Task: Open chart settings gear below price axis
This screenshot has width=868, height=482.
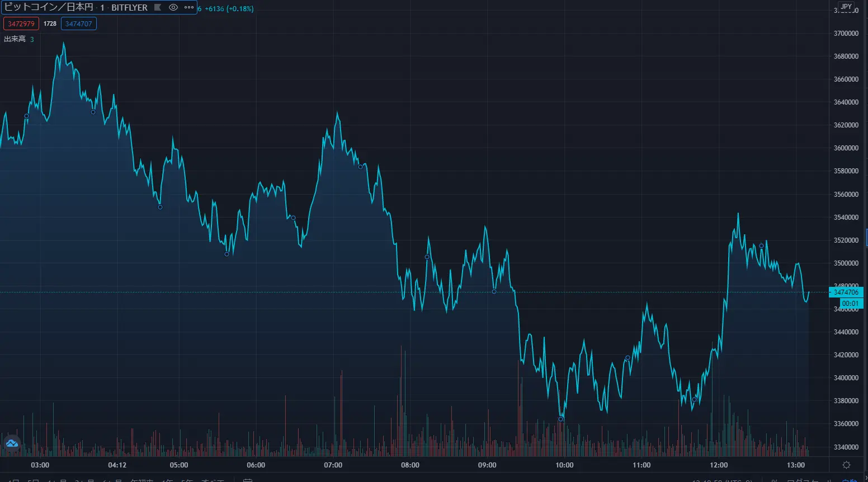Action: 846,465
